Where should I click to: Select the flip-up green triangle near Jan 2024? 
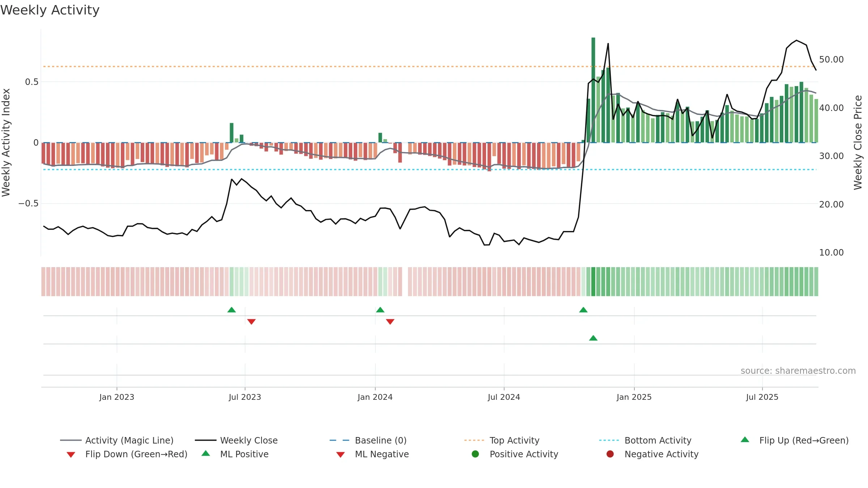tap(380, 310)
